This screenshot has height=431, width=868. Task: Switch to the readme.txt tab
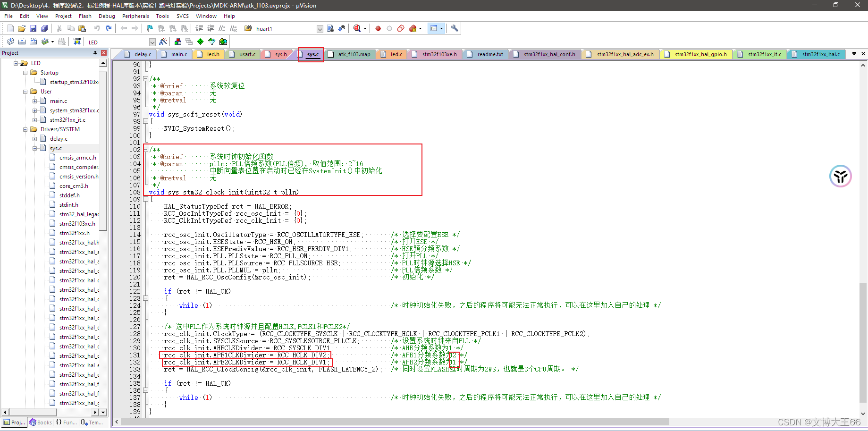[x=486, y=54]
